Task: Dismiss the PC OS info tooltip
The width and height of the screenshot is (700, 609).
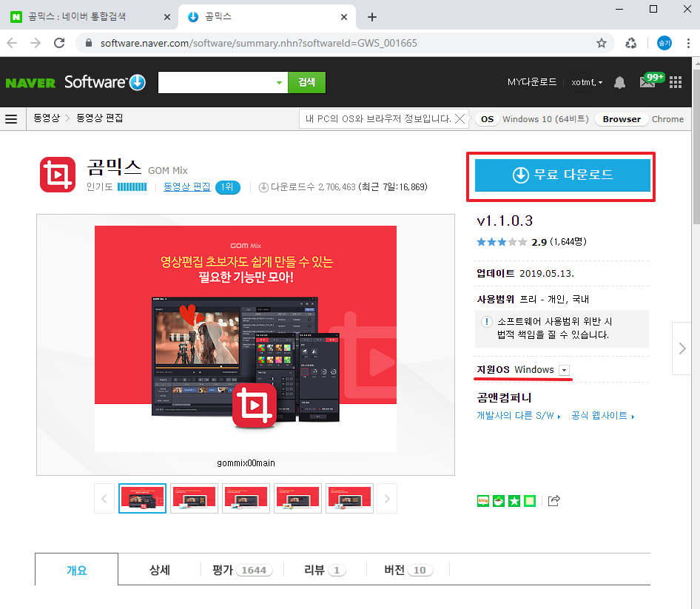Action: pos(460,118)
